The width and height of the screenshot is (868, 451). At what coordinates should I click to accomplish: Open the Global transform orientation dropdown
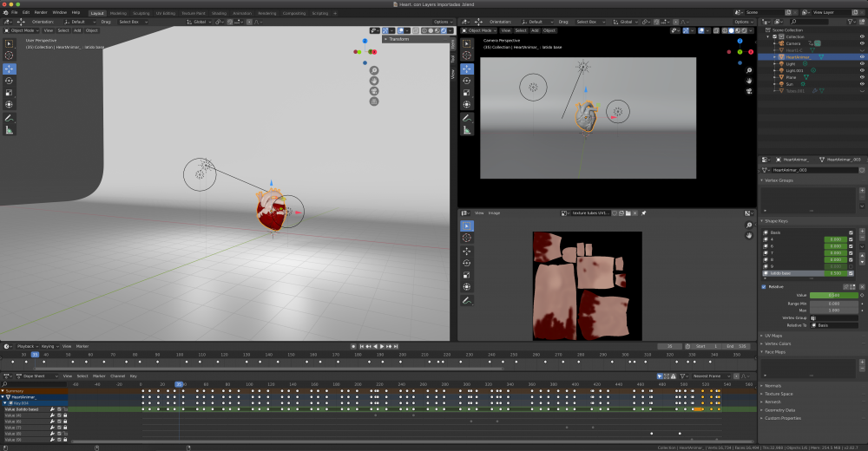(200, 22)
